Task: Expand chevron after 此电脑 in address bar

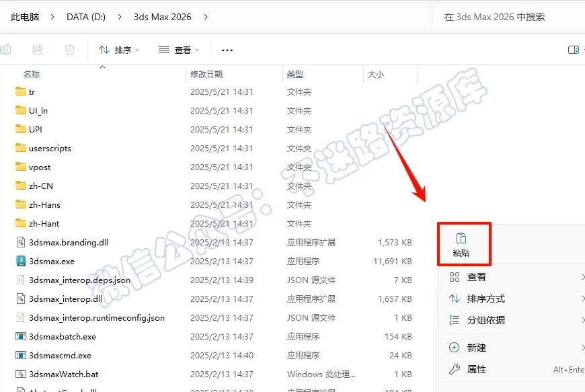Action: 52,17
